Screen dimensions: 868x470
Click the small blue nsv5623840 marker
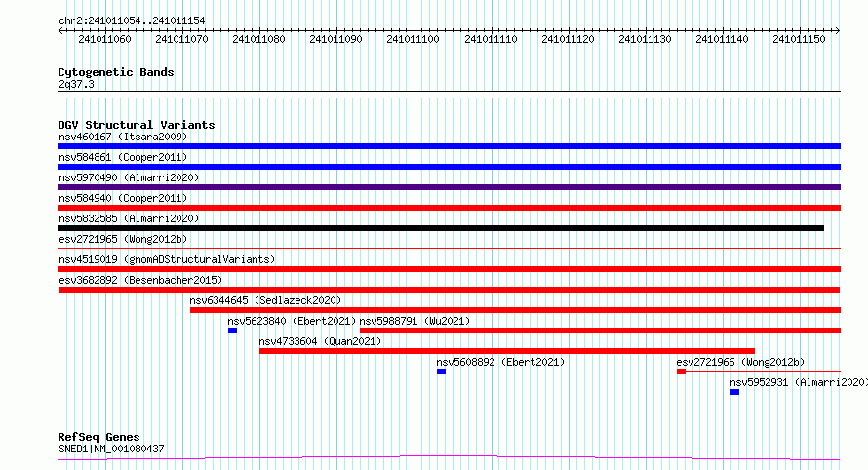tap(232, 332)
